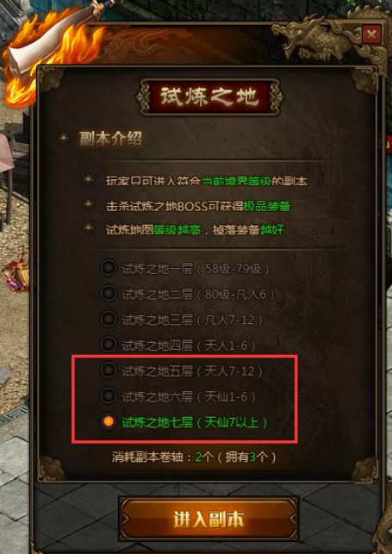The image size is (392, 554).
Task: Click the flaming sword icon
Action: click(x=53, y=49)
